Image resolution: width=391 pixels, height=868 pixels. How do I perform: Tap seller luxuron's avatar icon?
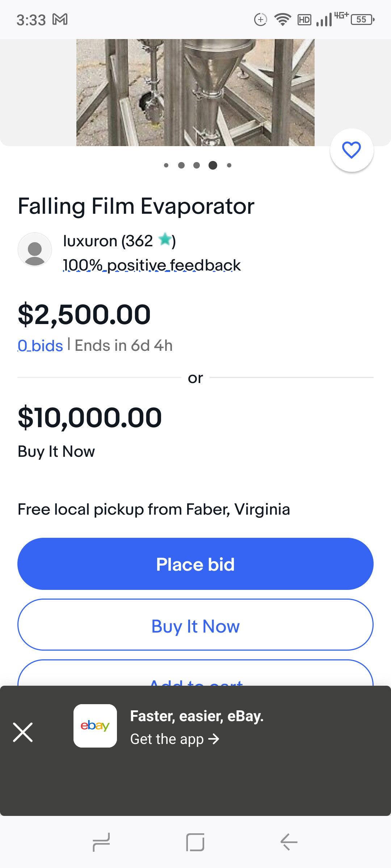coord(35,250)
